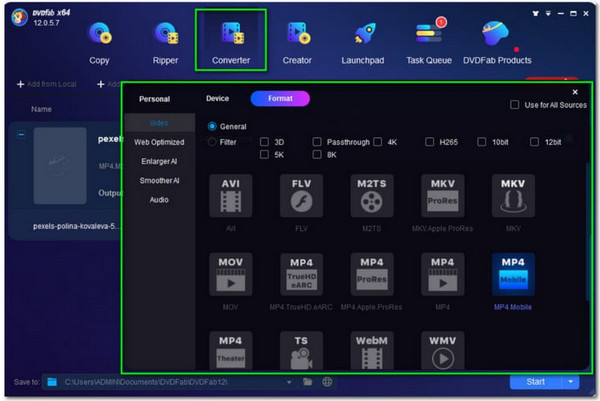
Task: Tick the H265 filter checkbox
Action: click(x=429, y=143)
